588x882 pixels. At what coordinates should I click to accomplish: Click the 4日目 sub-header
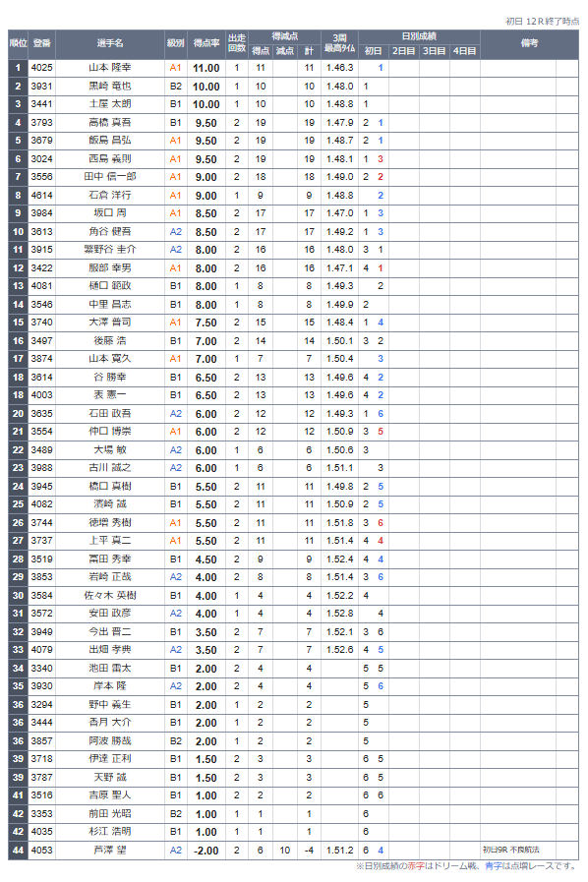click(465, 51)
